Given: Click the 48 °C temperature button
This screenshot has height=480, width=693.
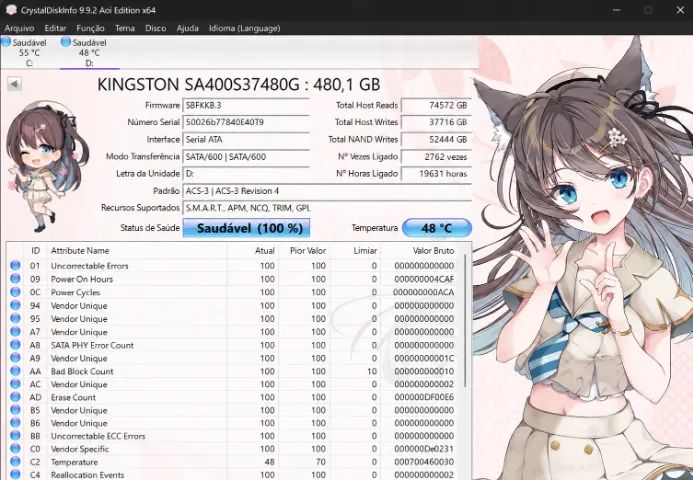Looking at the screenshot, I should pyautogui.click(x=437, y=228).
